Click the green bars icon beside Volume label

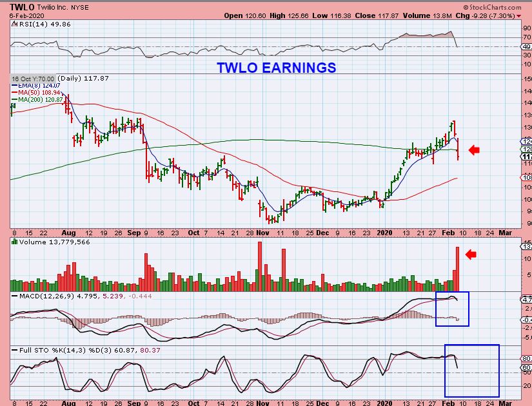point(15,242)
